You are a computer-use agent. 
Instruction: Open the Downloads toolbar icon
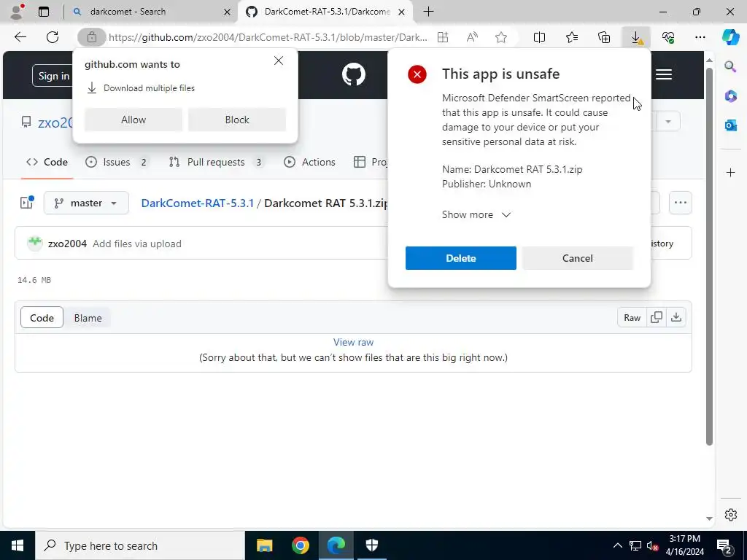[636, 37]
